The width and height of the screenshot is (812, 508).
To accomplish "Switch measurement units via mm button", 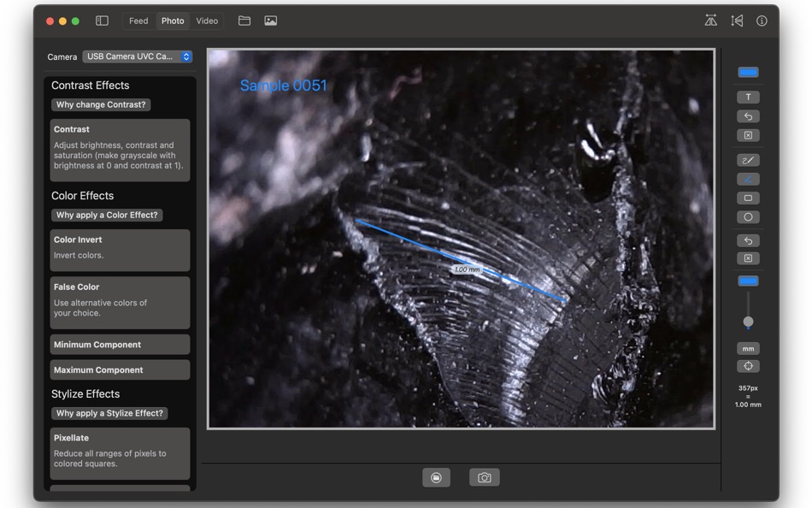I will pyautogui.click(x=748, y=348).
